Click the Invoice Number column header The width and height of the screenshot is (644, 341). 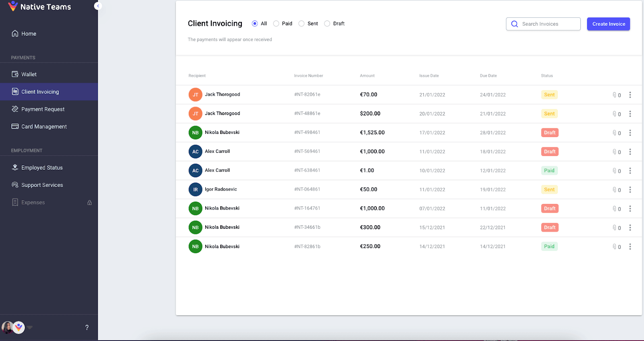click(308, 76)
